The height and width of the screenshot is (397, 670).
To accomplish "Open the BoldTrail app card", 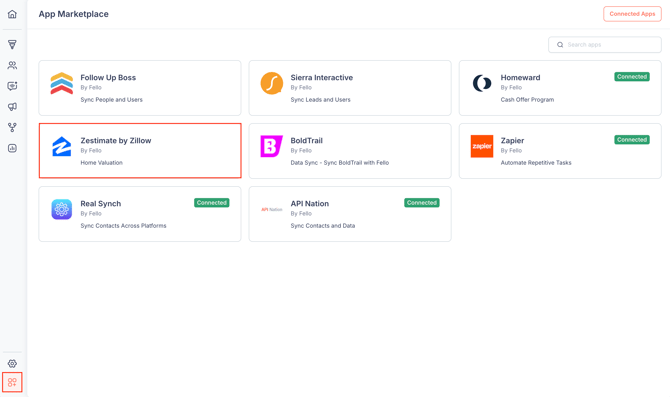I will click(x=350, y=151).
